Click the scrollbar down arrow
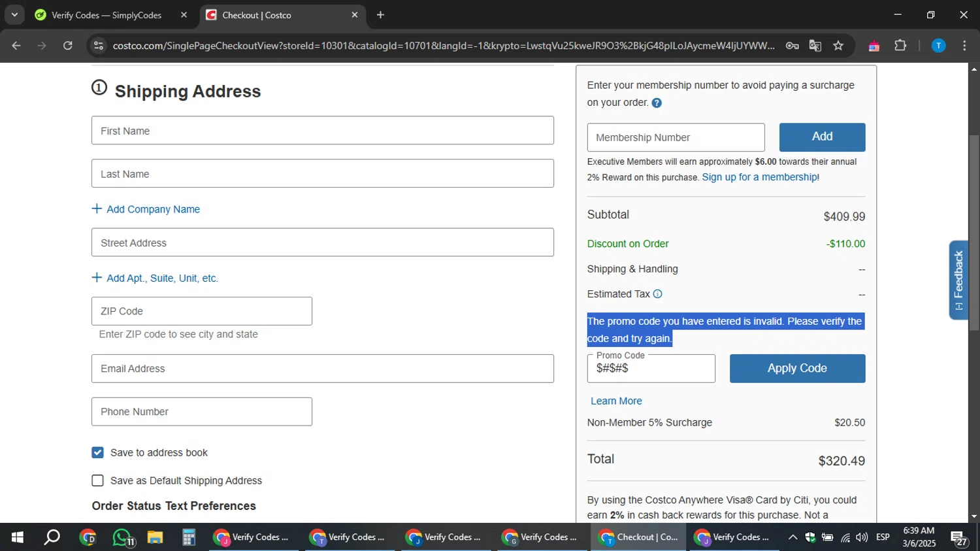The image size is (980, 551). tap(973, 516)
